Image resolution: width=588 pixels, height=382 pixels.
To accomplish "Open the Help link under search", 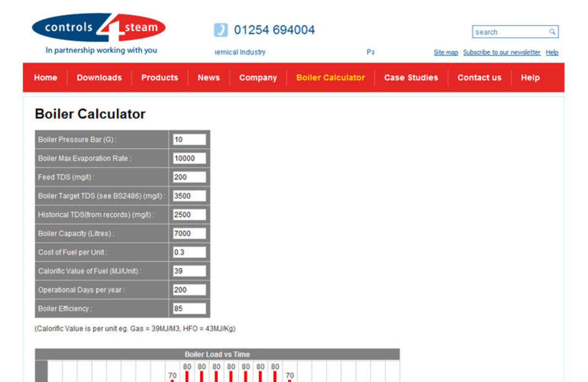I will point(552,52).
